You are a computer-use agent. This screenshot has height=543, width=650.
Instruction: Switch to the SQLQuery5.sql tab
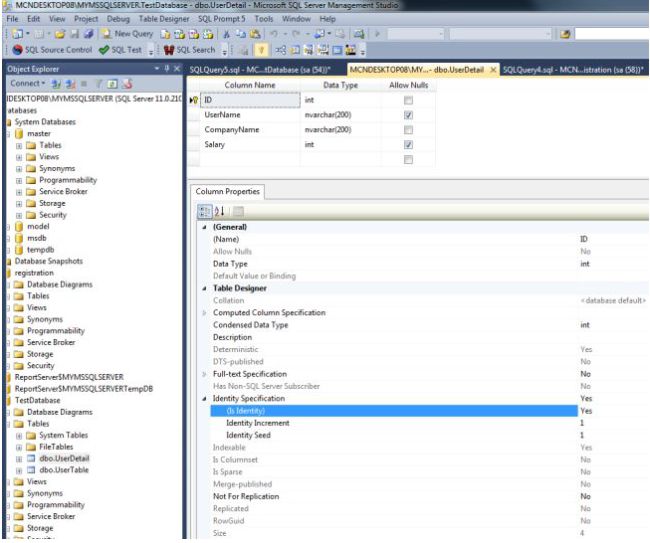[x=260, y=70]
